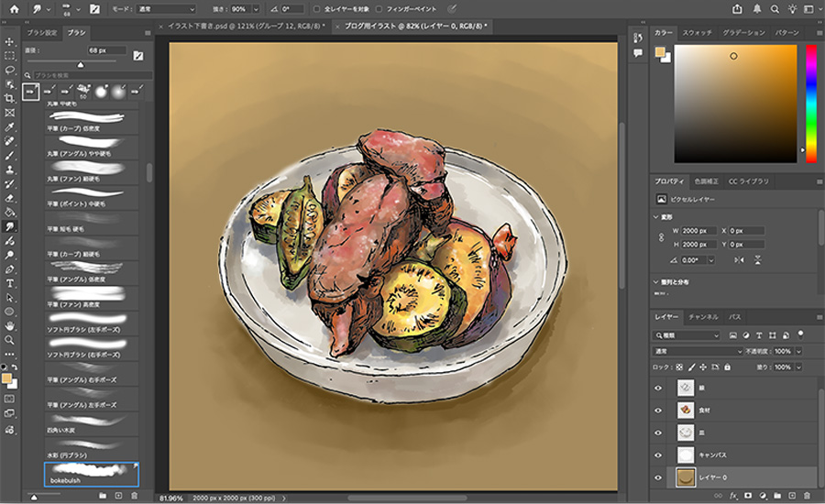Select the Crop tool
The width and height of the screenshot is (825, 504).
(x=9, y=98)
